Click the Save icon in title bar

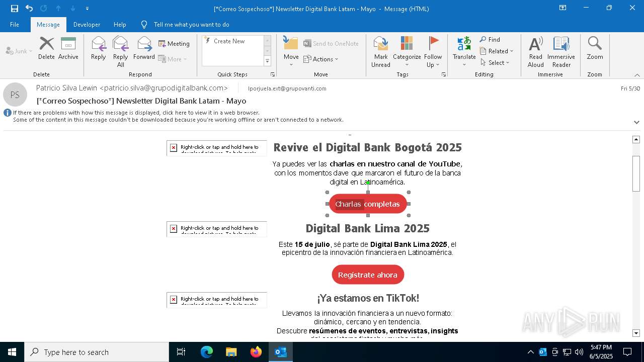point(15,8)
